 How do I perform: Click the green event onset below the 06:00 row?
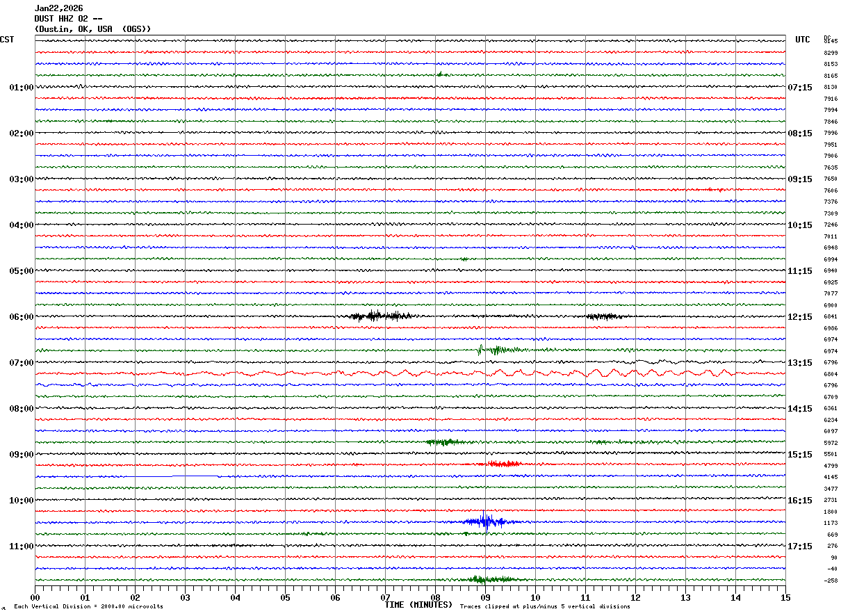pos(481,350)
